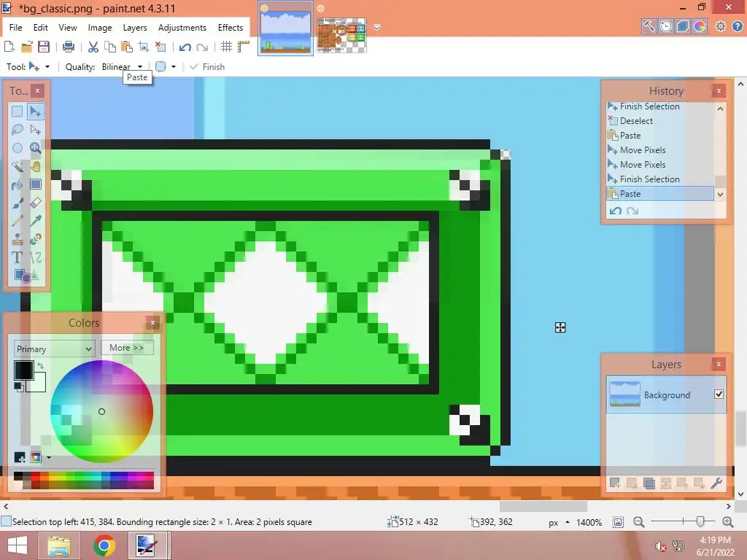Open the palette options dropdown arrow

coord(49,458)
